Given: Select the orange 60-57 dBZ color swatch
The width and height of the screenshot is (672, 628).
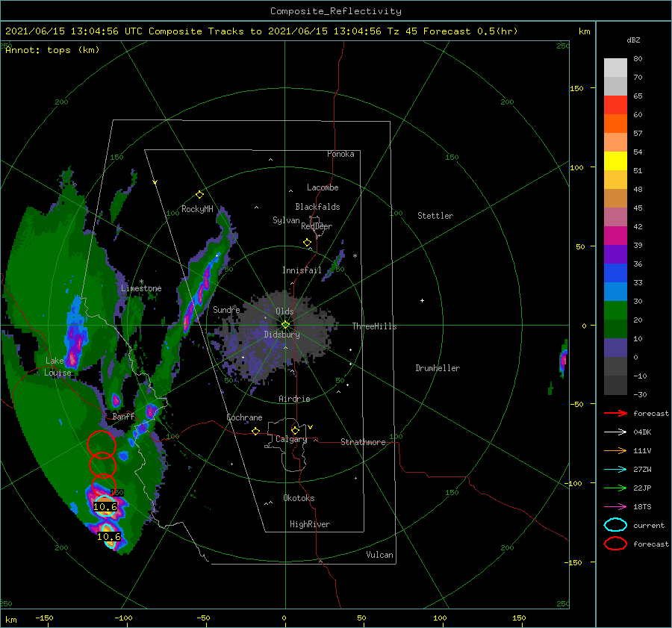Looking at the screenshot, I should [615, 124].
